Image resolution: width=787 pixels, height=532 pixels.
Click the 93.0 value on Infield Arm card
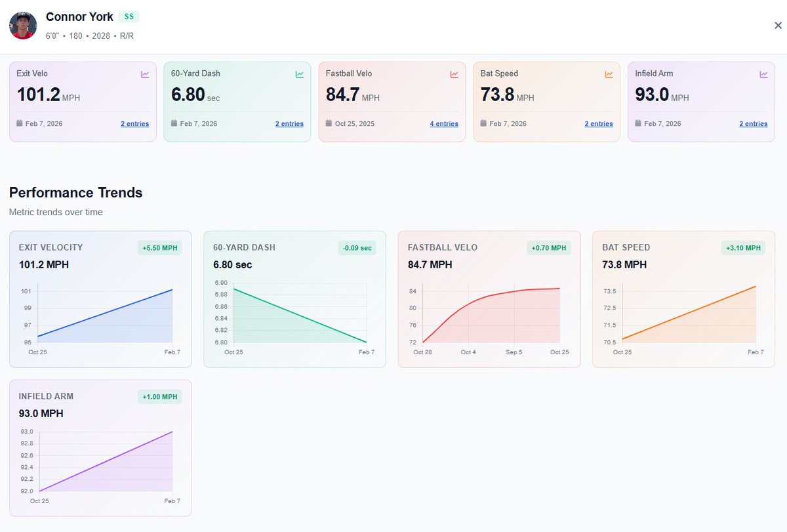pos(652,94)
